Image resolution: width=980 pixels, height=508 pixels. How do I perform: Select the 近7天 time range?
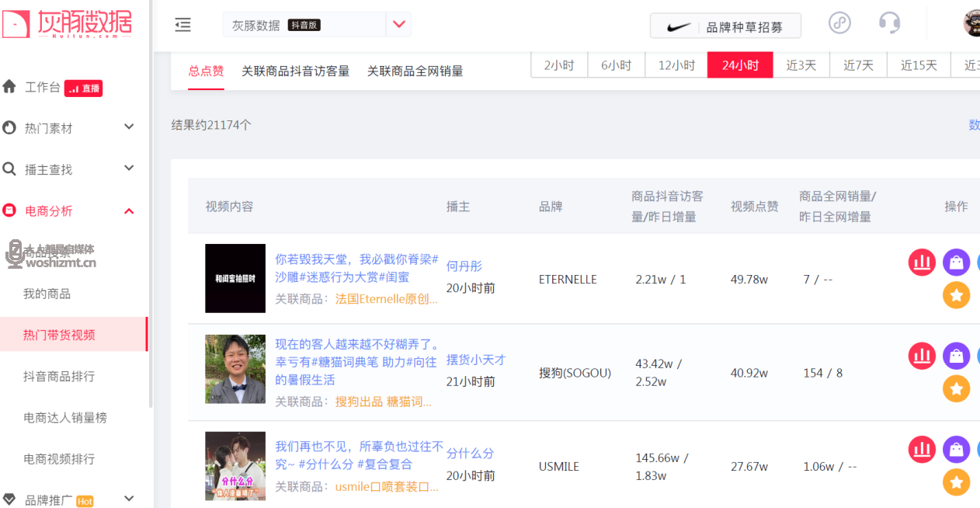(859, 65)
